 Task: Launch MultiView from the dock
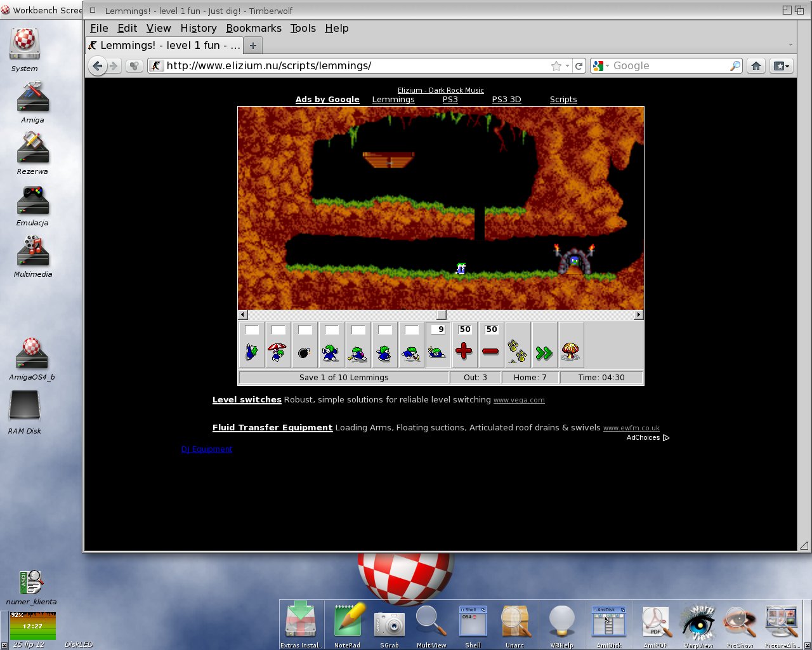click(431, 625)
